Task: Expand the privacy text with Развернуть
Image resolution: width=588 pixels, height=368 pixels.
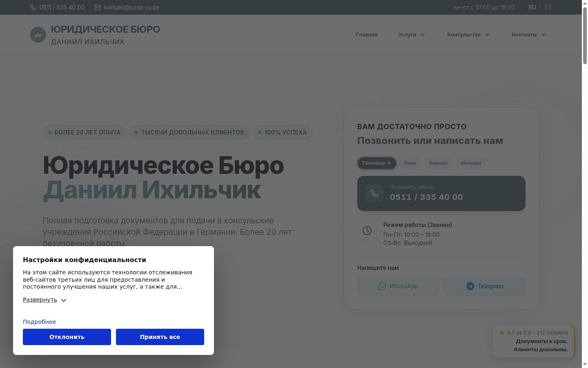Action: (x=45, y=300)
